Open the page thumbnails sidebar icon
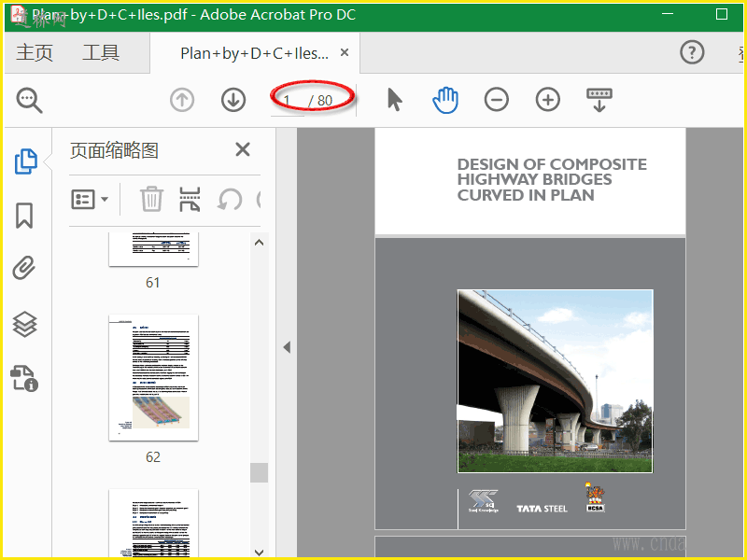This screenshot has width=747, height=560. click(x=26, y=161)
